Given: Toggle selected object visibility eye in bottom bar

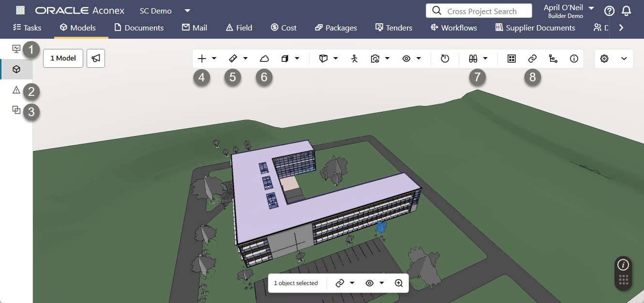Looking at the screenshot, I should coord(370,283).
